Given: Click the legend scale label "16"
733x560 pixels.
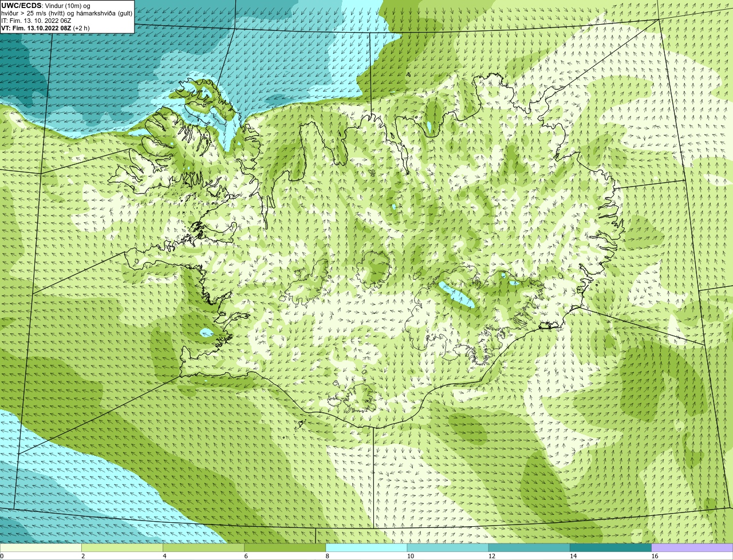Looking at the screenshot, I should tap(655, 556).
